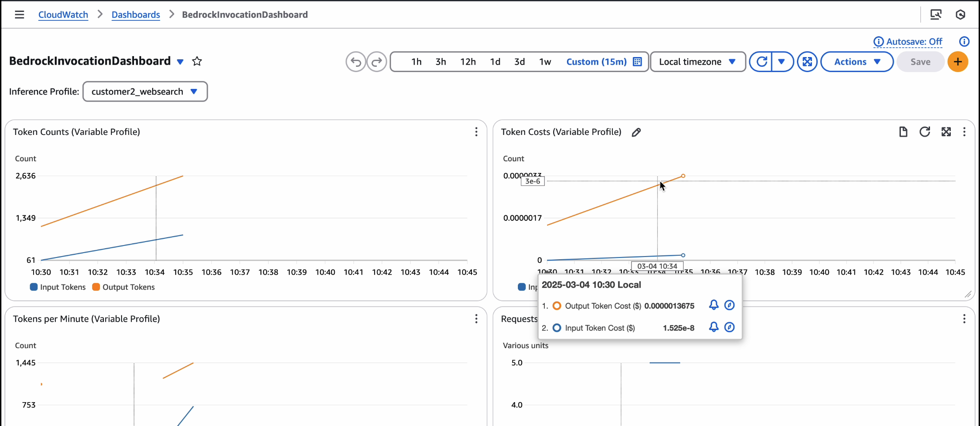
Task: Click the Save button
Action: (920, 62)
